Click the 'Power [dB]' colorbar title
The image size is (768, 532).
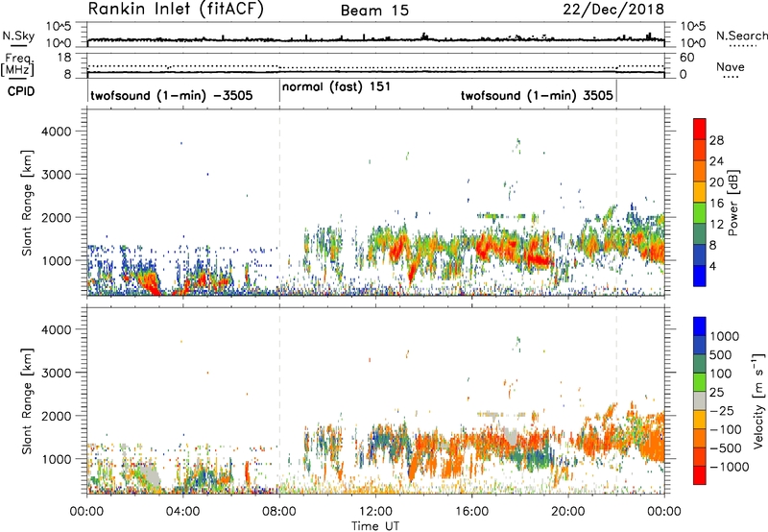coord(732,203)
